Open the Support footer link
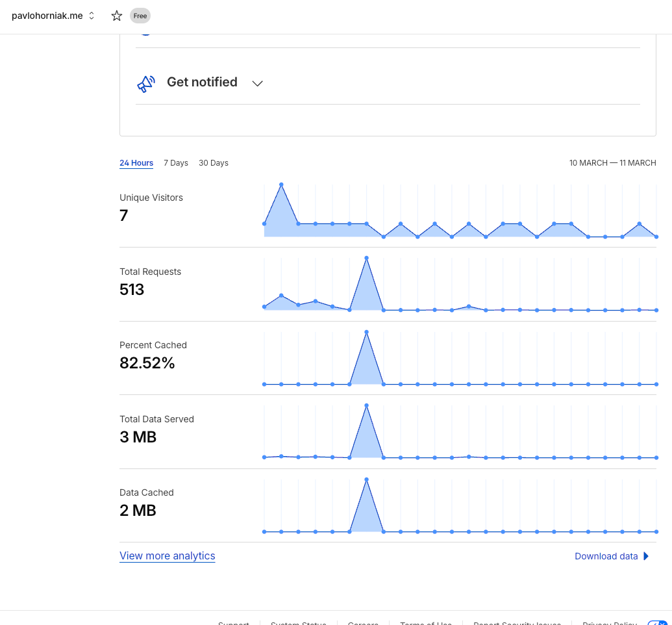The height and width of the screenshot is (625, 672). [x=233, y=622]
